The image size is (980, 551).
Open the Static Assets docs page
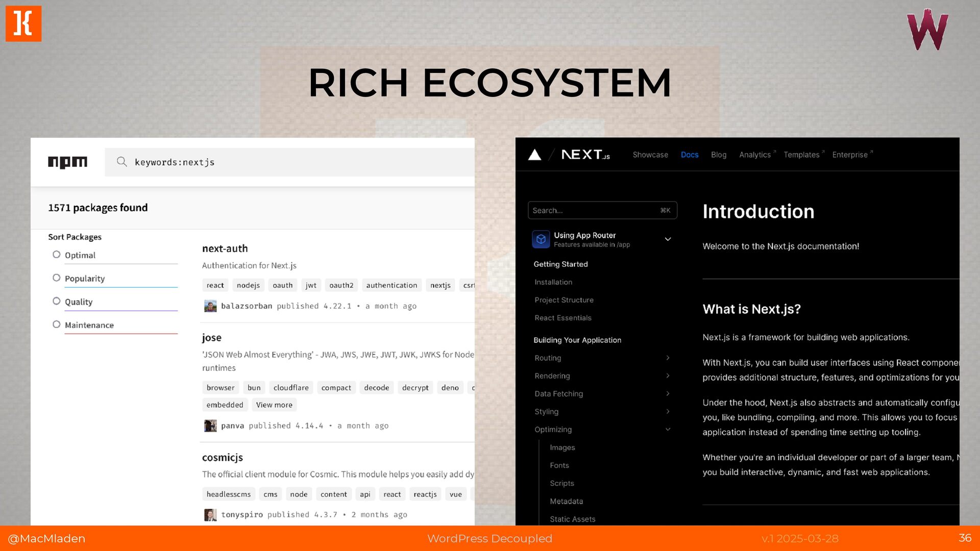573,519
